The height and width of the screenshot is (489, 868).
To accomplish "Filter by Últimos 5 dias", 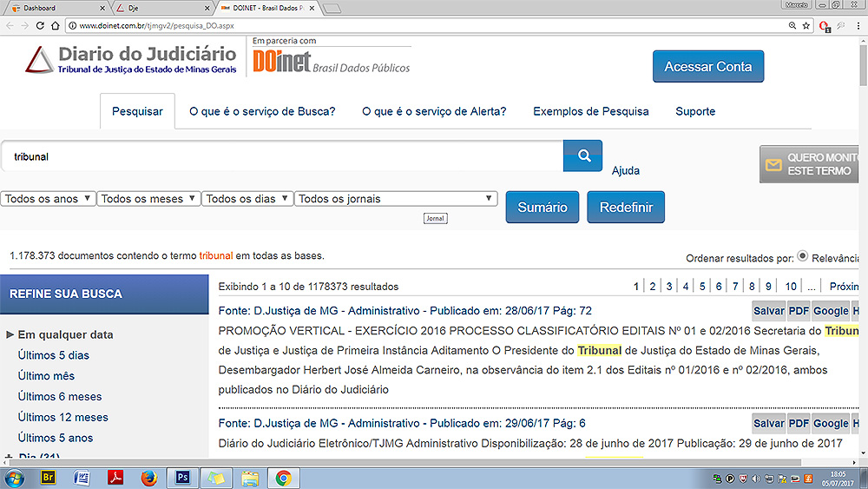I will pyautogui.click(x=53, y=355).
